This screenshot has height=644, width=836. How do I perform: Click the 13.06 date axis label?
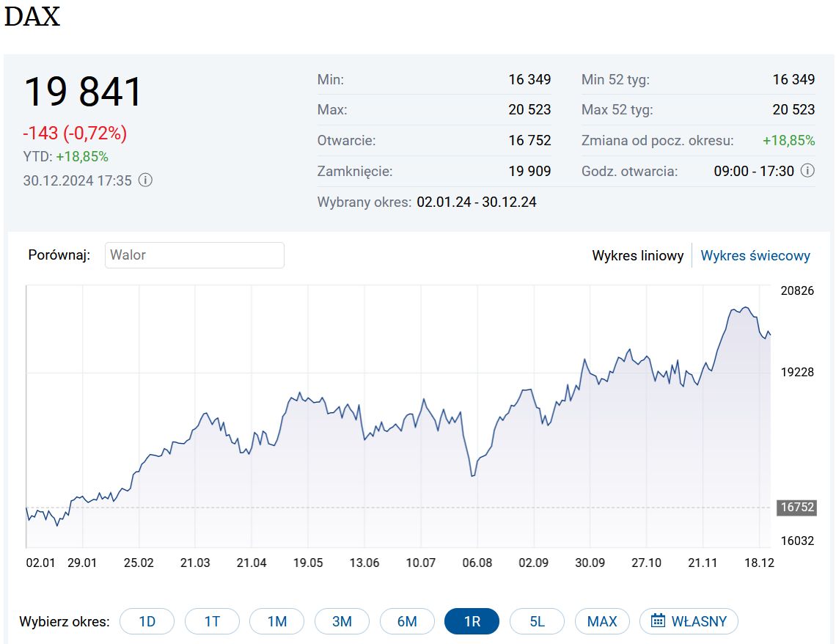coord(364,563)
